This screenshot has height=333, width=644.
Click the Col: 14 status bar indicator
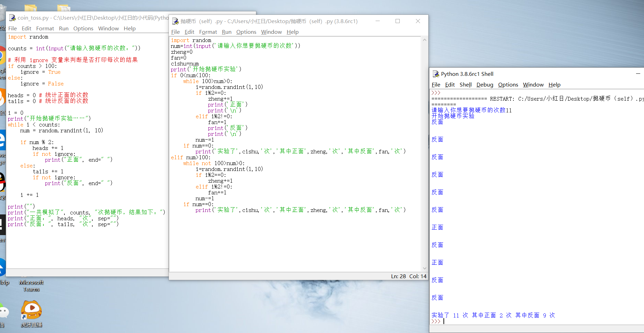[x=418, y=276]
